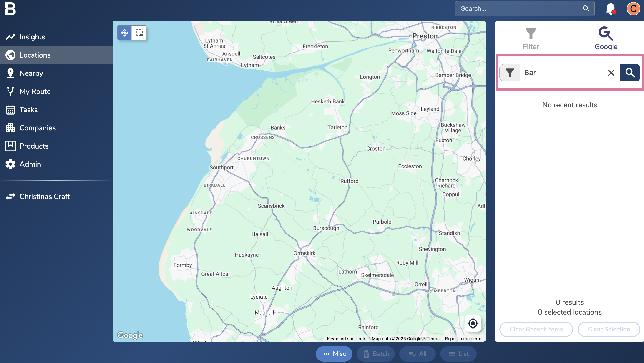Click the Clear Recent items button
The height and width of the screenshot is (363, 644).
[536, 329]
